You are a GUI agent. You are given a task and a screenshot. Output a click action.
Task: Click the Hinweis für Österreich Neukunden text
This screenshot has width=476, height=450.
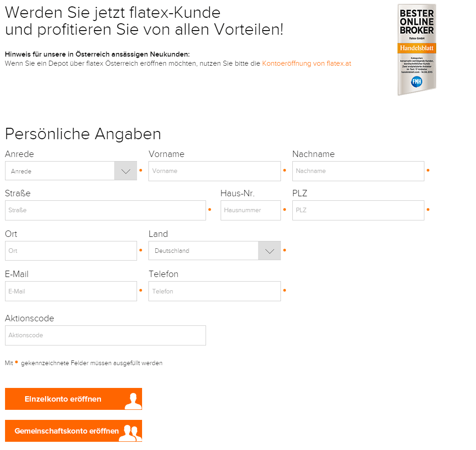pyautogui.click(x=97, y=54)
